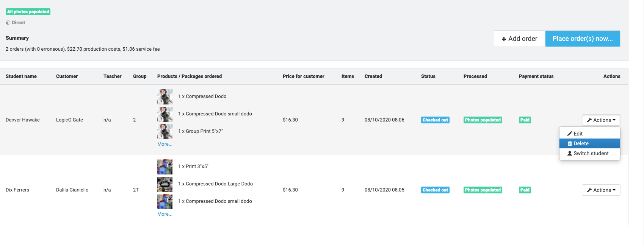This screenshot has width=644, height=246.
Task: Click the Items column header
Action: [x=348, y=76]
